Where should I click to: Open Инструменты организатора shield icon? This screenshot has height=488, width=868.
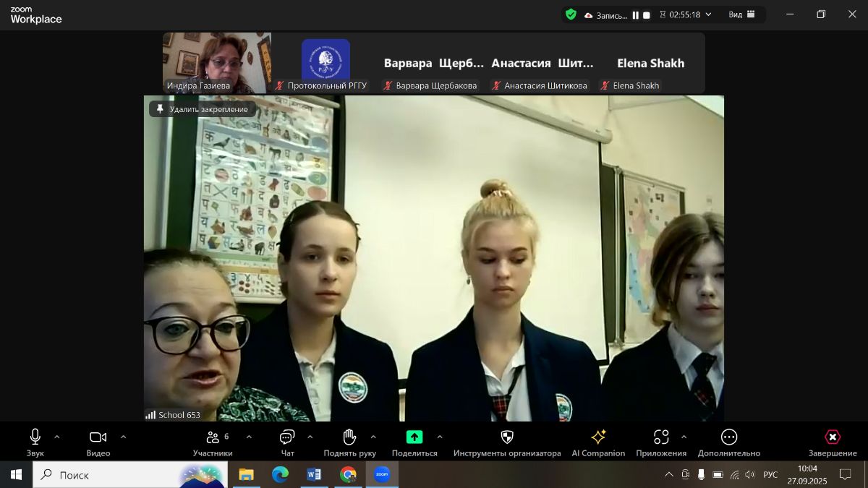click(x=507, y=437)
